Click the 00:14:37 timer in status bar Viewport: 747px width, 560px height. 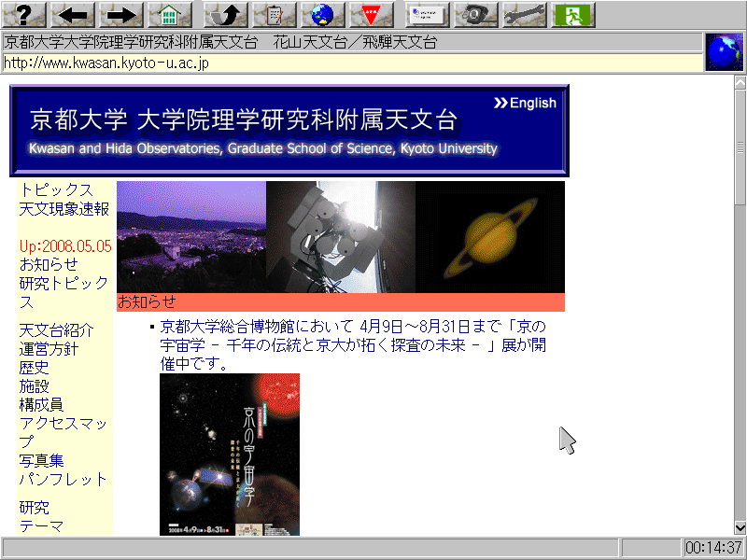[x=713, y=548]
